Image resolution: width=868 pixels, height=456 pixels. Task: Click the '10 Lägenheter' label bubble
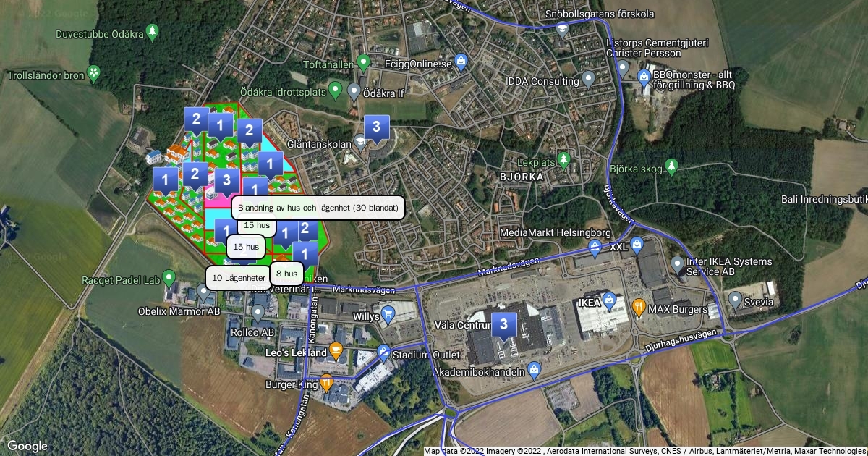pos(238,278)
